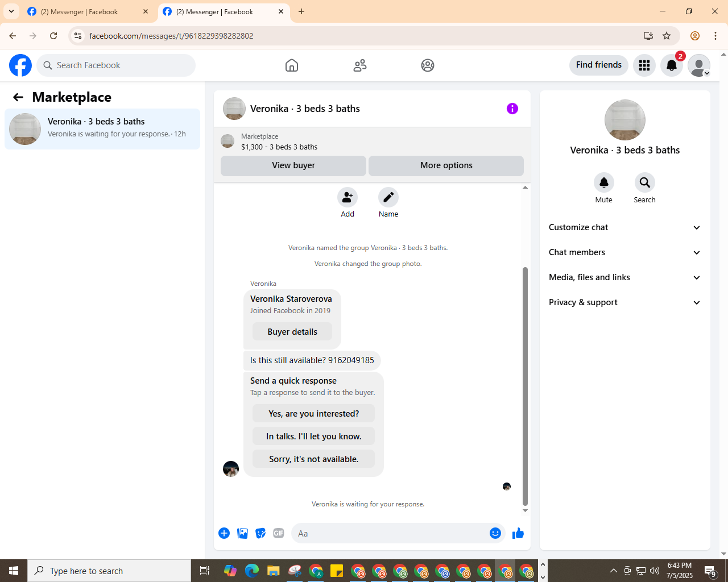728x582 pixels.
Task: Click Find friends button
Action: click(599, 65)
